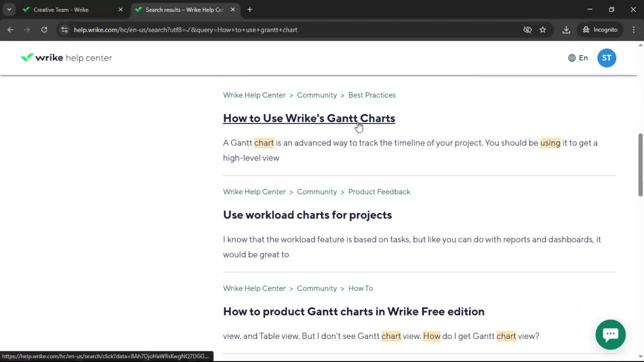Open How to product Gantt charts in Wrike Free edition
This screenshot has height=362, width=644.
(354, 311)
